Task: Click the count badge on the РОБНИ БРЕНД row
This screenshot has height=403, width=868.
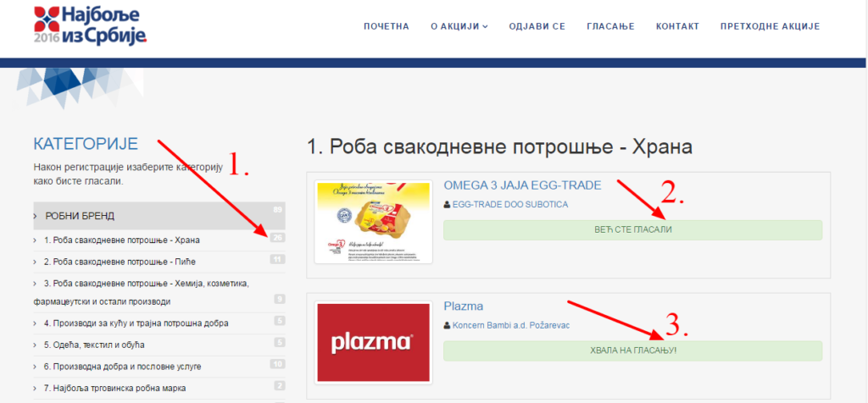Action: [x=278, y=209]
